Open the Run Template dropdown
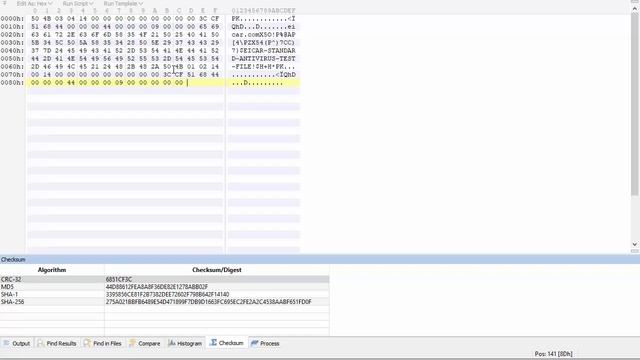This screenshot has width=640, height=360. tap(123, 3)
